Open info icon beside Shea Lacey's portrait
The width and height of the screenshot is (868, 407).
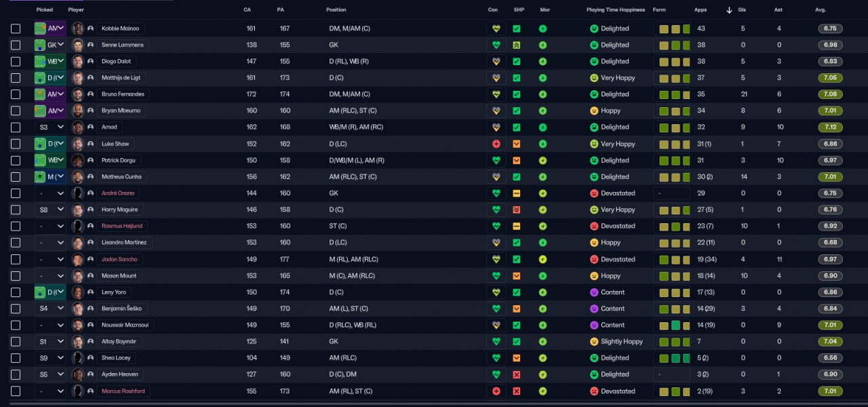pos(90,357)
